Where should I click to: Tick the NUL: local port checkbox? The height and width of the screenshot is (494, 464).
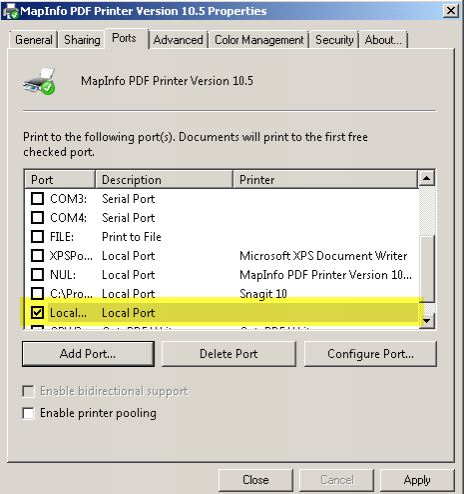[x=37, y=275]
